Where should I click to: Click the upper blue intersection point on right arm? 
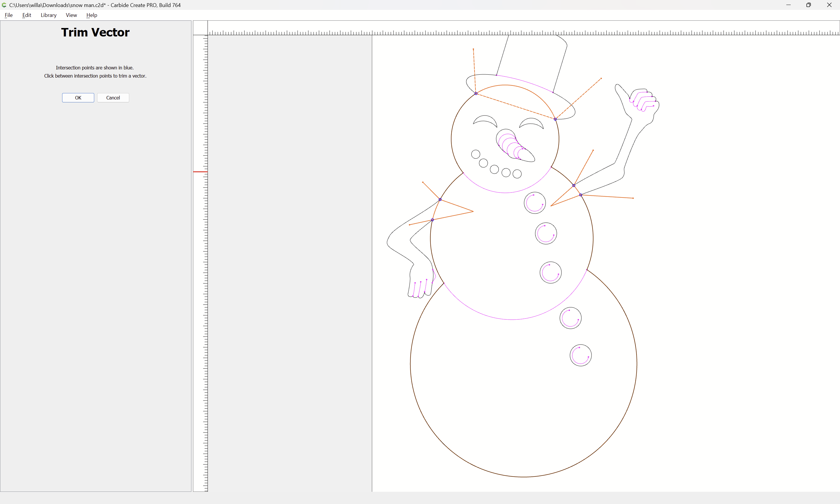[x=574, y=186]
